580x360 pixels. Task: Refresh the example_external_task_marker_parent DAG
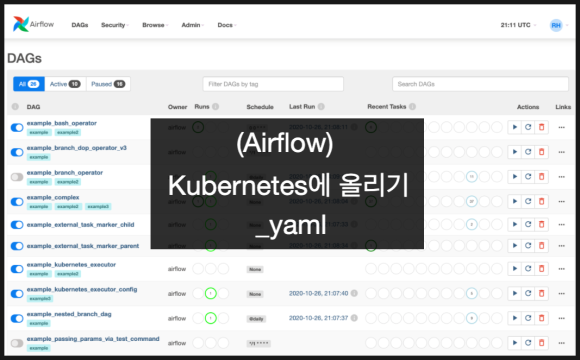(x=528, y=246)
